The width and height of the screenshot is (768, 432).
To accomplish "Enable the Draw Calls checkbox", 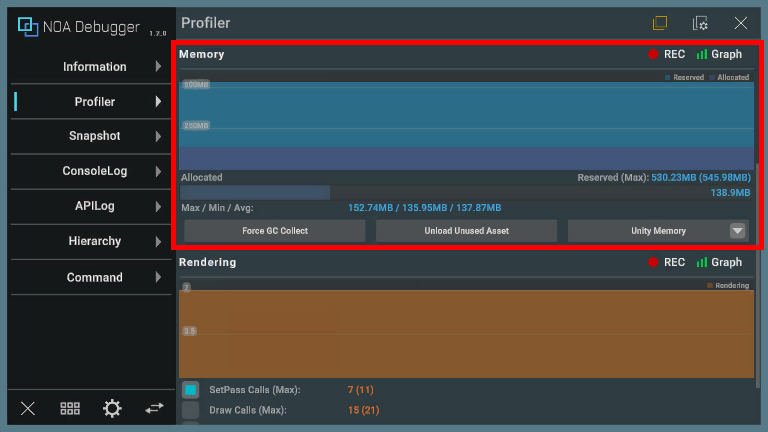I will pos(190,410).
